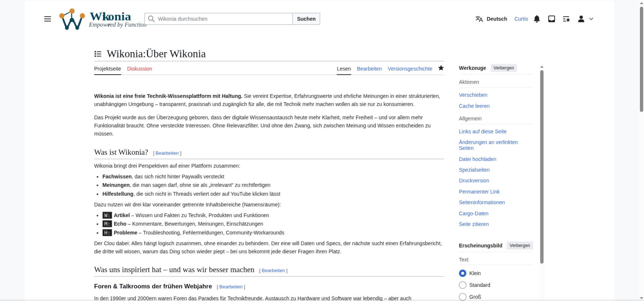Screen dimensions: 644x301
Task: Hide the Erscheinungsbild panel
Action: pos(519,246)
